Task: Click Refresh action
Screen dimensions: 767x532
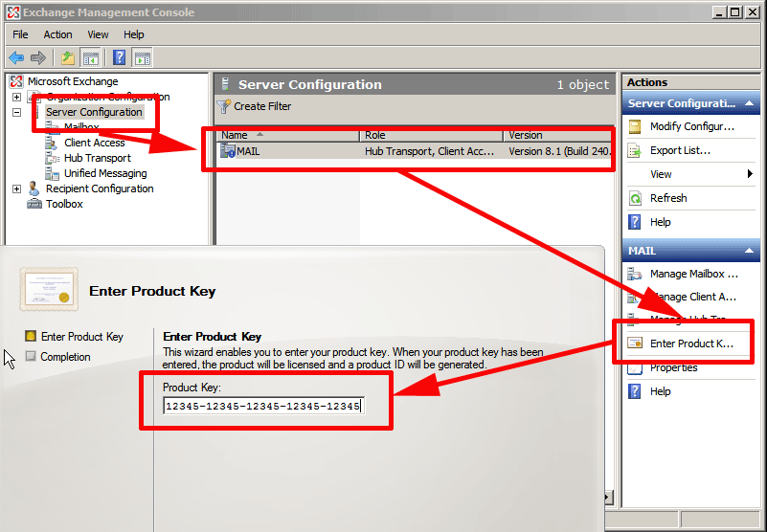Action: tap(668, 198)
